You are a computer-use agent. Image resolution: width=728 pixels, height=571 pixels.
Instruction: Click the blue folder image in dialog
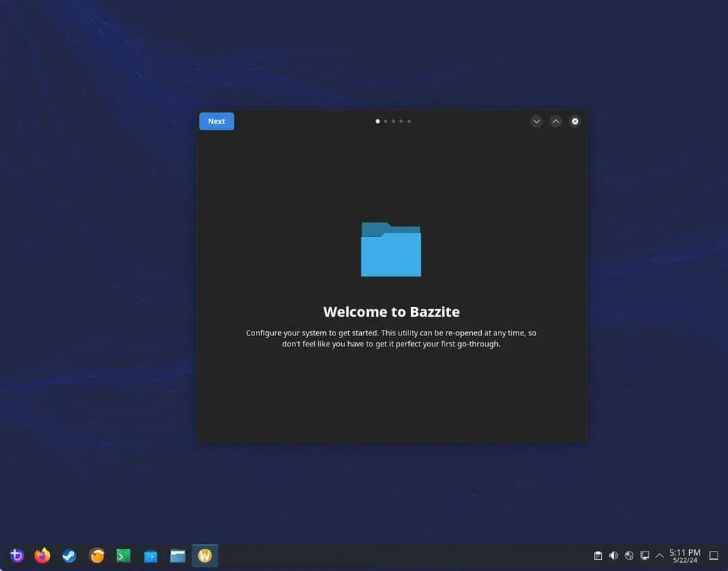click(391, 249)
